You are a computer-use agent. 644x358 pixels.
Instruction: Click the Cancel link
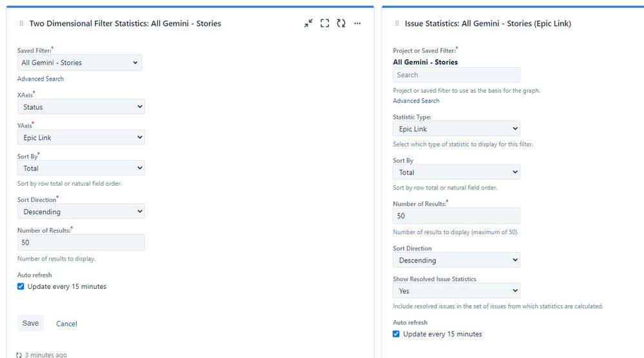[66, 323]
